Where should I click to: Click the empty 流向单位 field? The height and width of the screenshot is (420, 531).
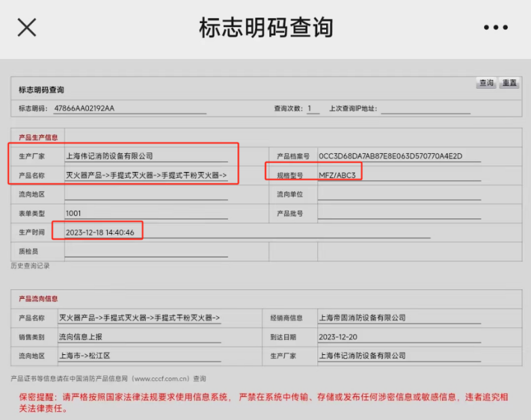pyautogui.click(x=399, y=194)
